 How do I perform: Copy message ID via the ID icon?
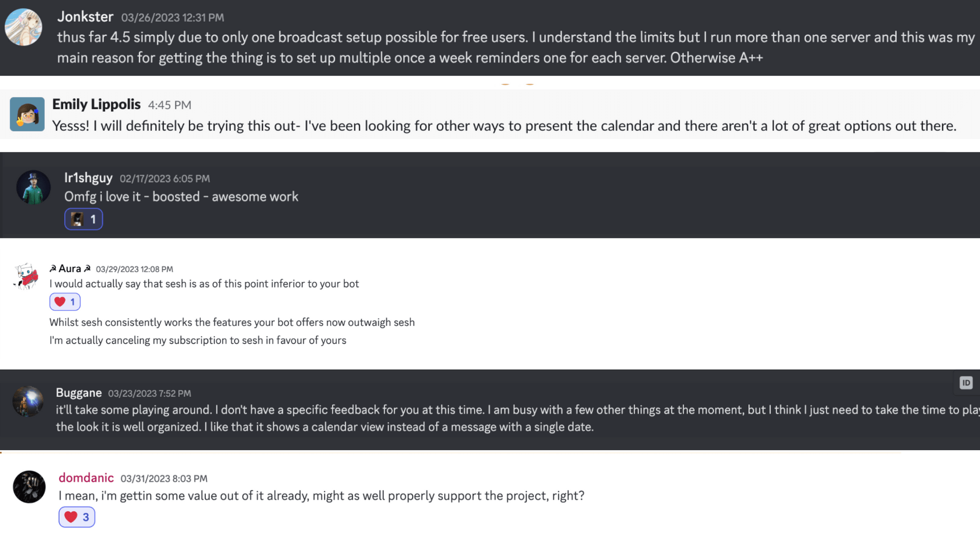click(966, 383)
